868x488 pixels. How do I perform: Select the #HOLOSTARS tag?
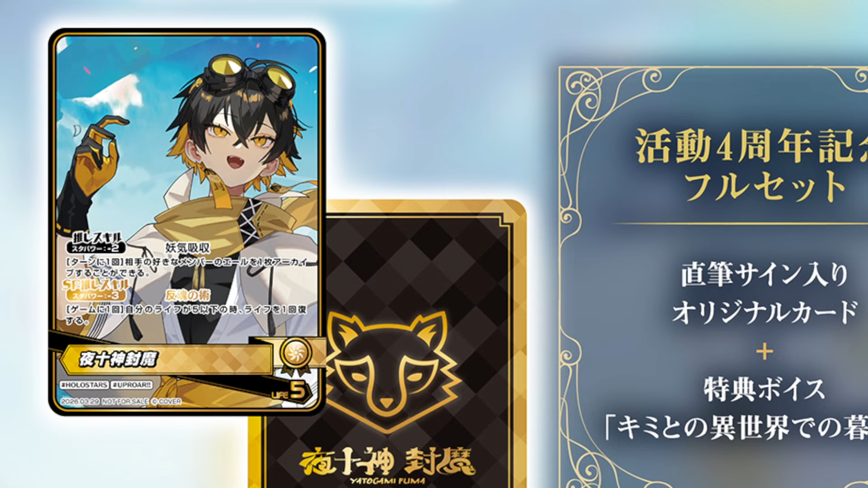[x=85, y=385]
